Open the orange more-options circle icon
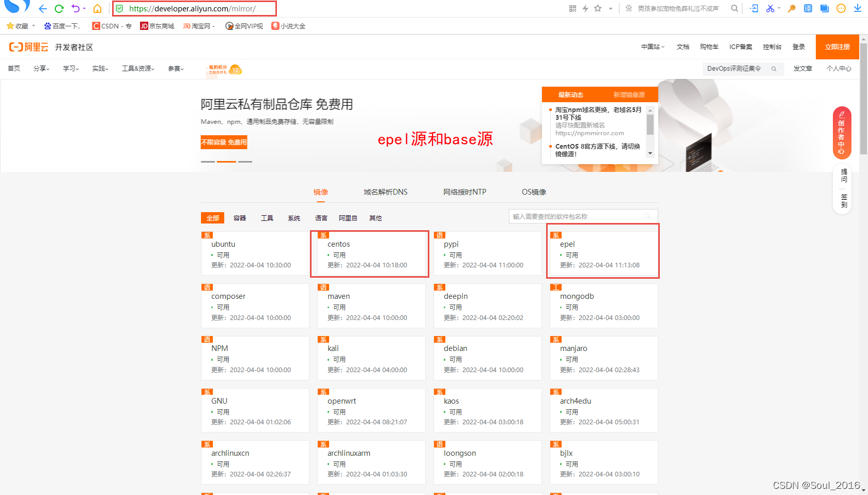This screenshot has height=495, width=868. tap(841, 8)
